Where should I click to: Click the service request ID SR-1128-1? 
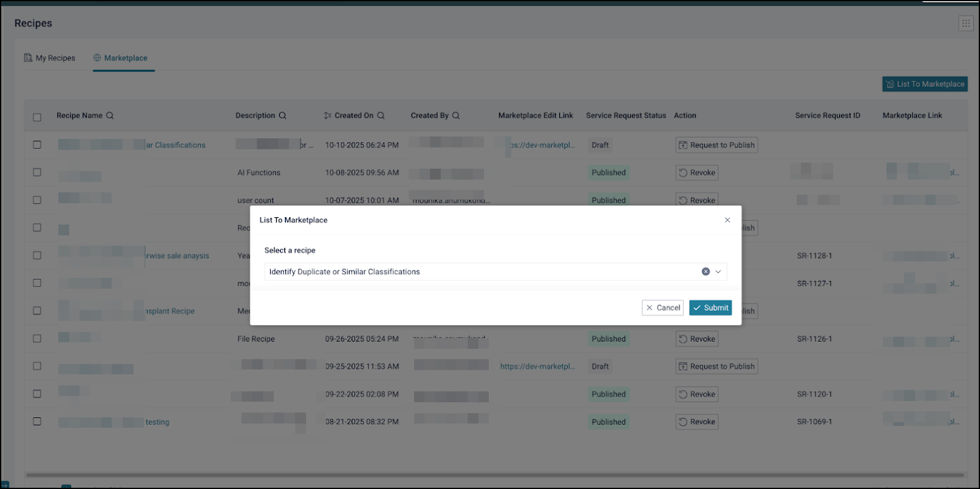tap(815, 256)
